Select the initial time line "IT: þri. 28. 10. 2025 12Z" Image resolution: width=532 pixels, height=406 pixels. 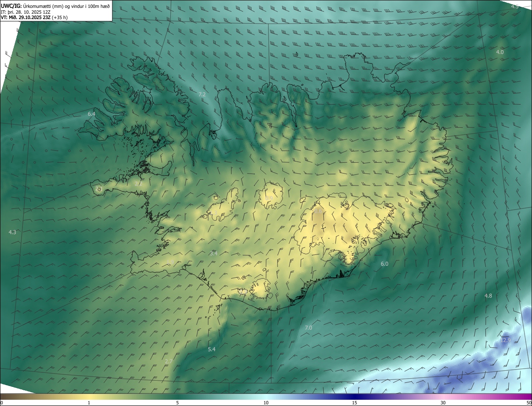click(25, 12)
